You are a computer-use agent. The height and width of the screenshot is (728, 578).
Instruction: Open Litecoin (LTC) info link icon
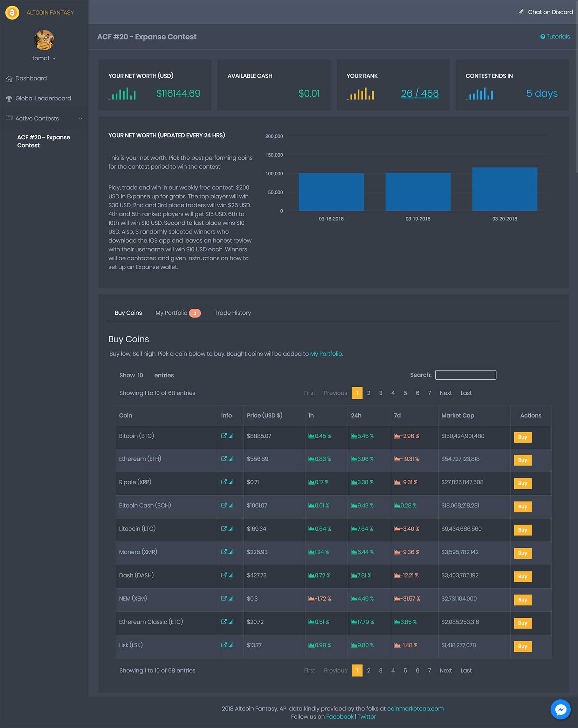(224, 529)
